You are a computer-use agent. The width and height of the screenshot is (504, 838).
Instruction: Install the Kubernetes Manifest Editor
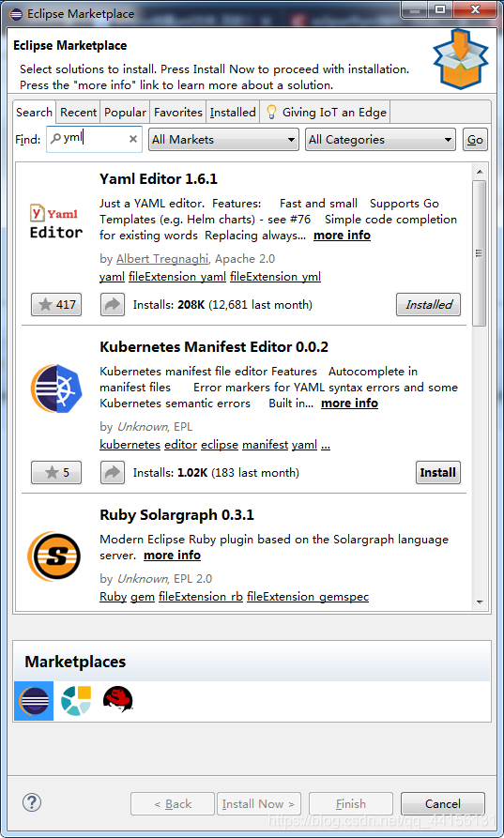coord(437,472)
